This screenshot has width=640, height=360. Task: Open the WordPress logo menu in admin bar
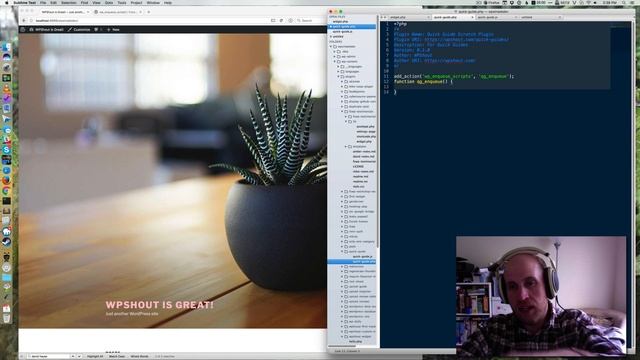point(23,29)
